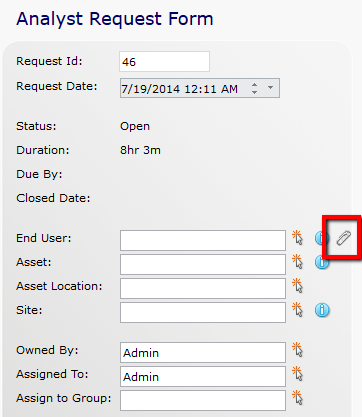Open Owned By lookup picker icon
This screenshot has height=417, width=362.
pyautogui.click(x=297, y=350)
